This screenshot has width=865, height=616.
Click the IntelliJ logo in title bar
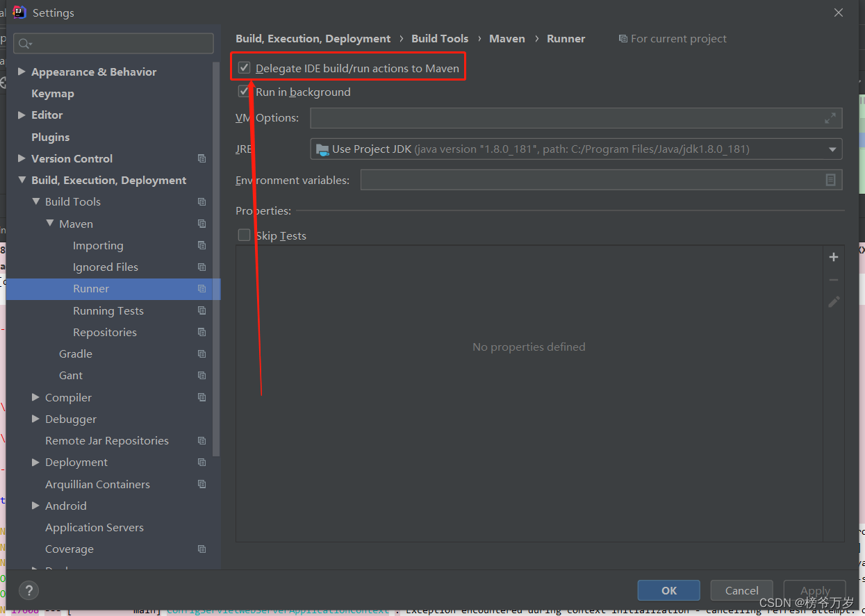point(19,12)
